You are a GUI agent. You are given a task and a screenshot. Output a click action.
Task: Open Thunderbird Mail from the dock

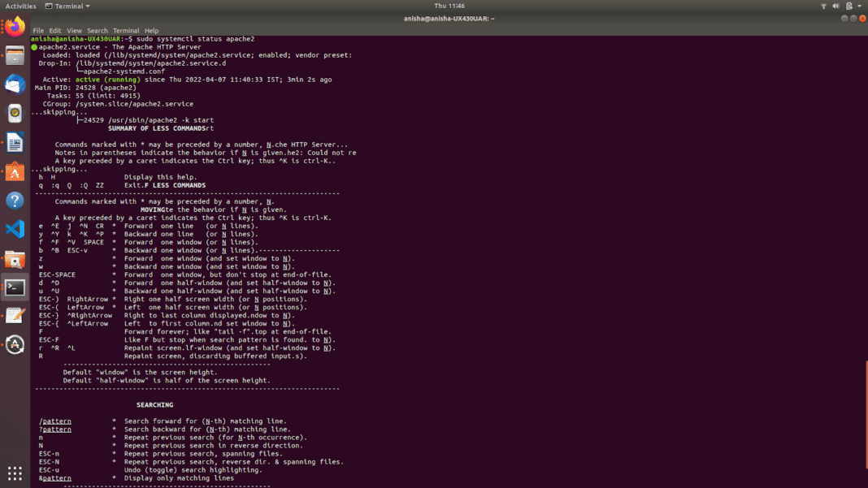tap(14, 84)
